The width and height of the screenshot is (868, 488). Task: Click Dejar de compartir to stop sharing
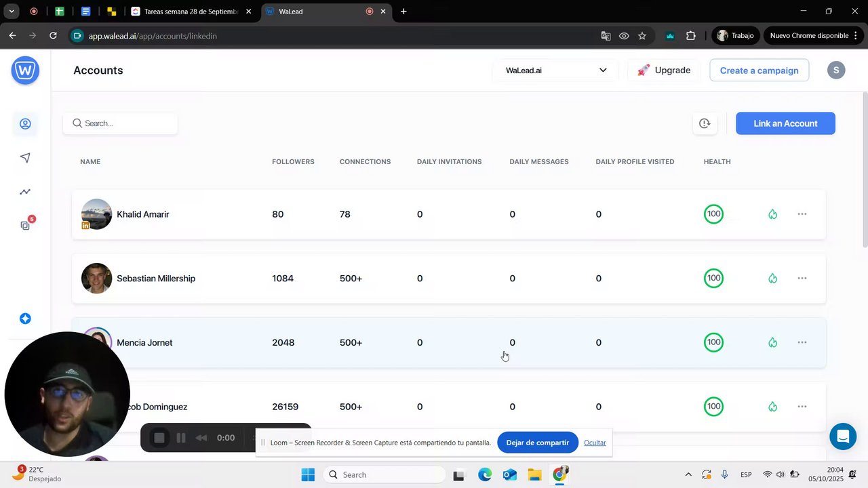tap(538, 443)
